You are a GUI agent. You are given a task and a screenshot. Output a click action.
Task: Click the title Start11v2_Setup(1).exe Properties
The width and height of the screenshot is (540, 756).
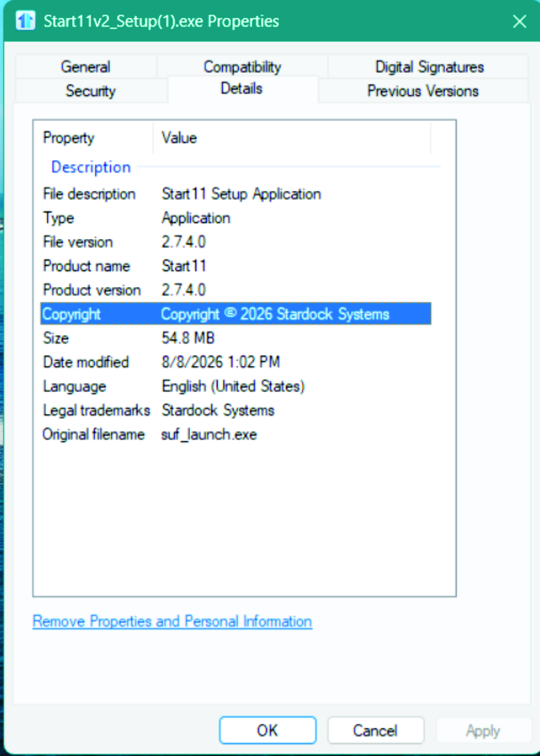pyautogui.click(x=161, y=21)
